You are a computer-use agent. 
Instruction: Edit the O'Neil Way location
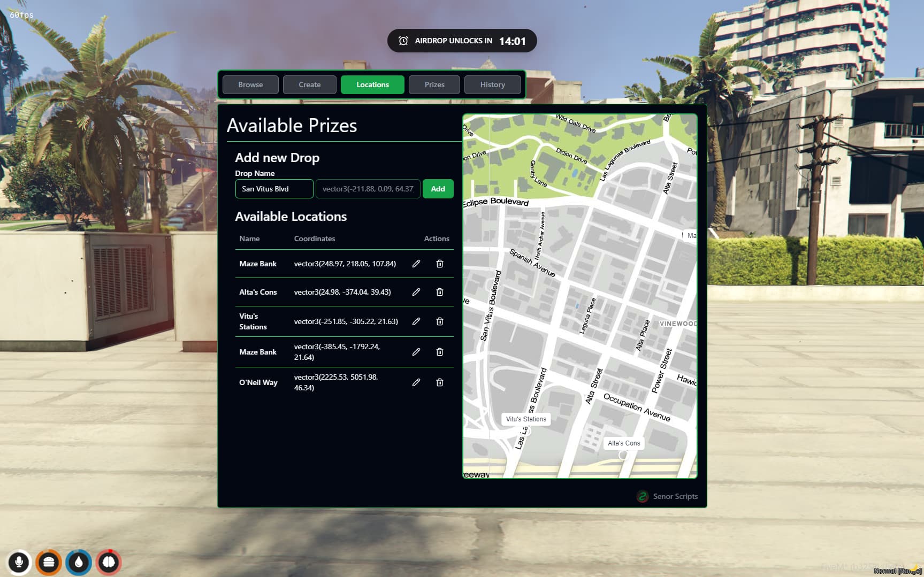[x=416, y=382]
